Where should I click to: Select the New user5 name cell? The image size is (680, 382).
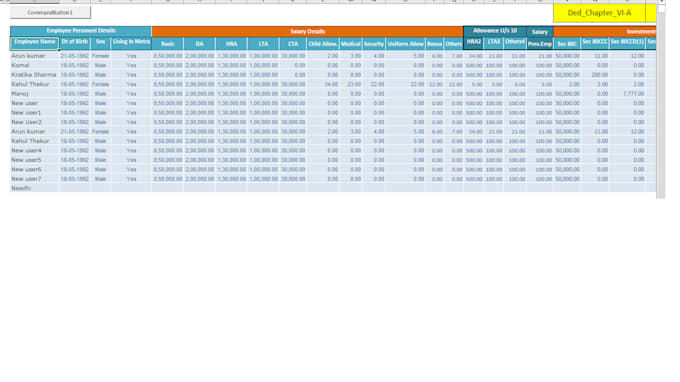34,160
